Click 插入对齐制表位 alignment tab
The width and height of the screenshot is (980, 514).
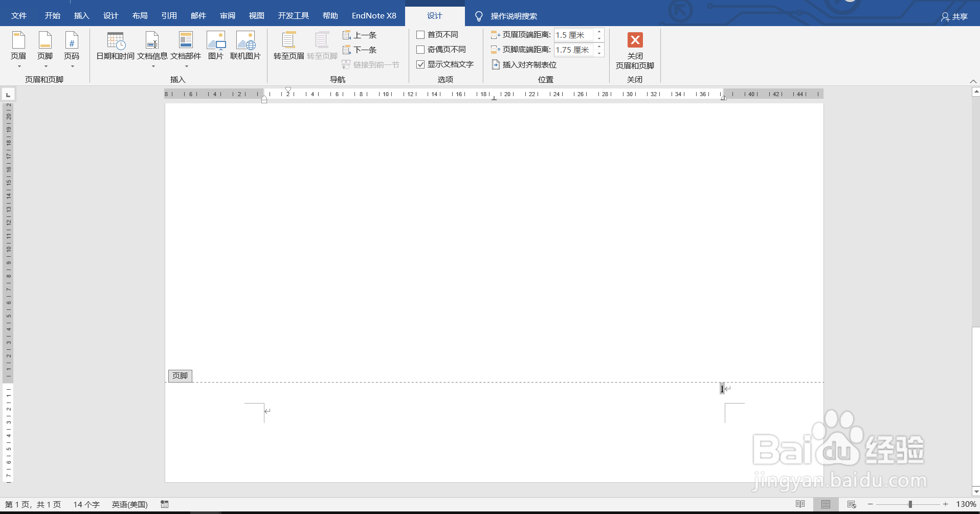pos(524,65)
